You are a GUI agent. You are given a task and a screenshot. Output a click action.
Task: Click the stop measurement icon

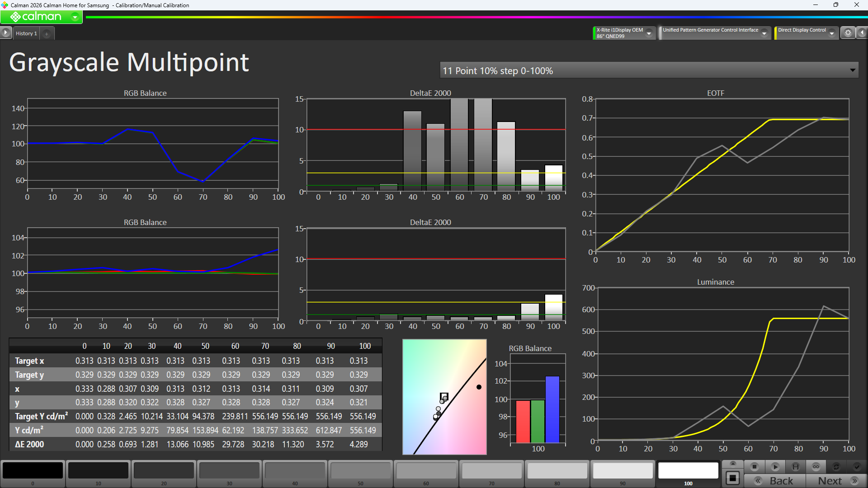(x=754, y=467)
